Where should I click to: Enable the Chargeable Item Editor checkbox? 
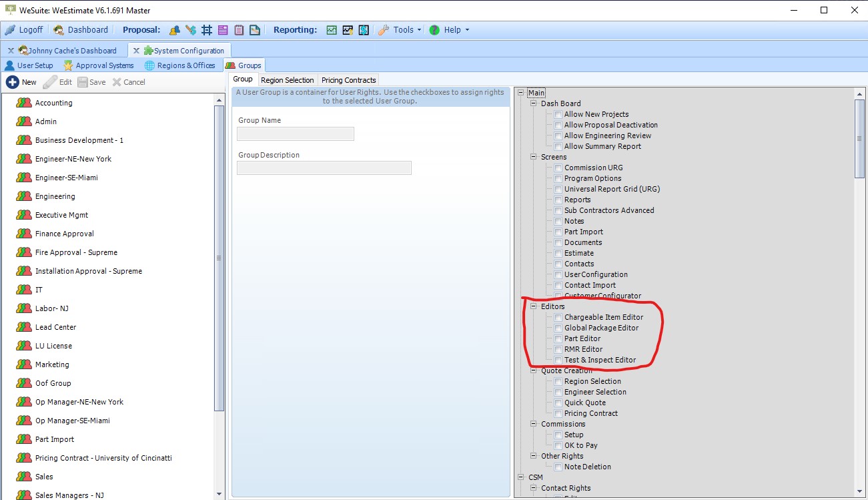tap(558, 317)
